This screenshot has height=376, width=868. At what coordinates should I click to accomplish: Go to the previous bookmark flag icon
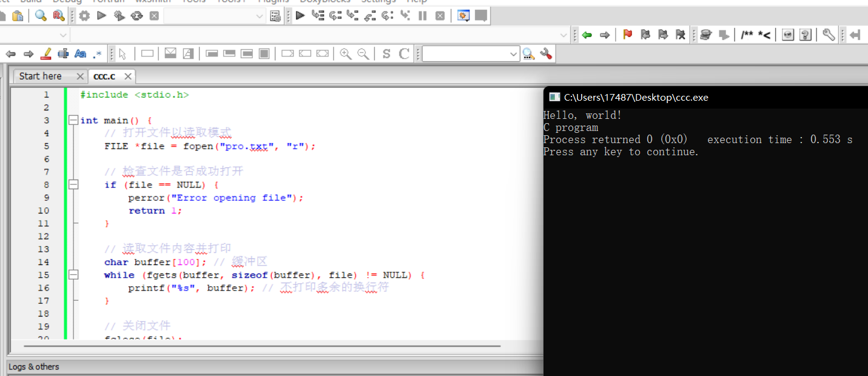[x=645, y=35]
